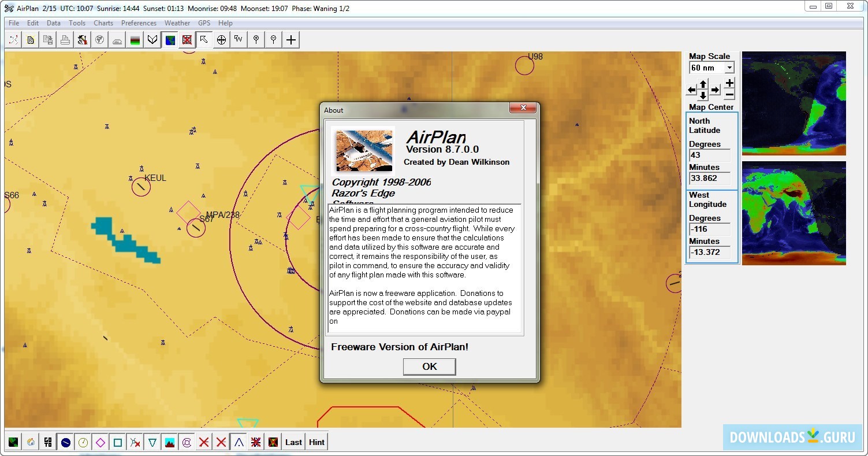Click the eastern hemisphere world map thumbnail
Viewport: 868px width, 456px height.
(x=794, y=213)
